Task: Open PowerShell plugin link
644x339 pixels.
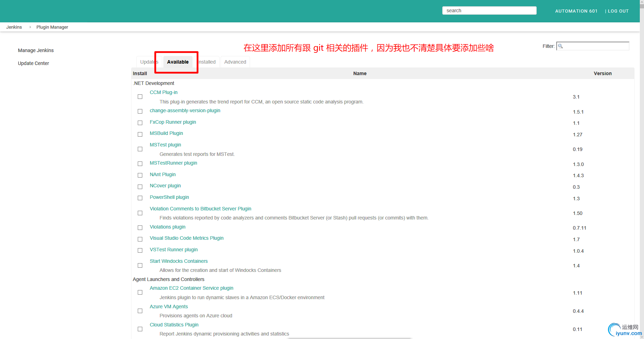Action: click(169, 197)
